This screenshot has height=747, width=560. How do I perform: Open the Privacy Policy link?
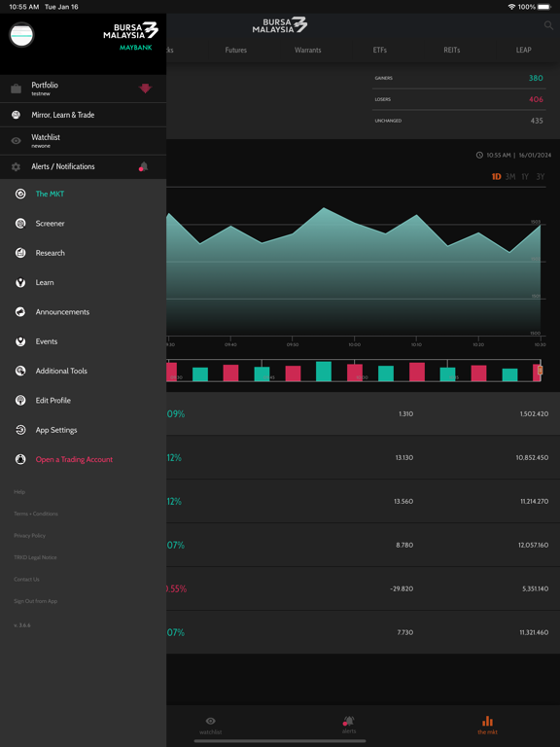pyautogui.click(x=29, y=536)
